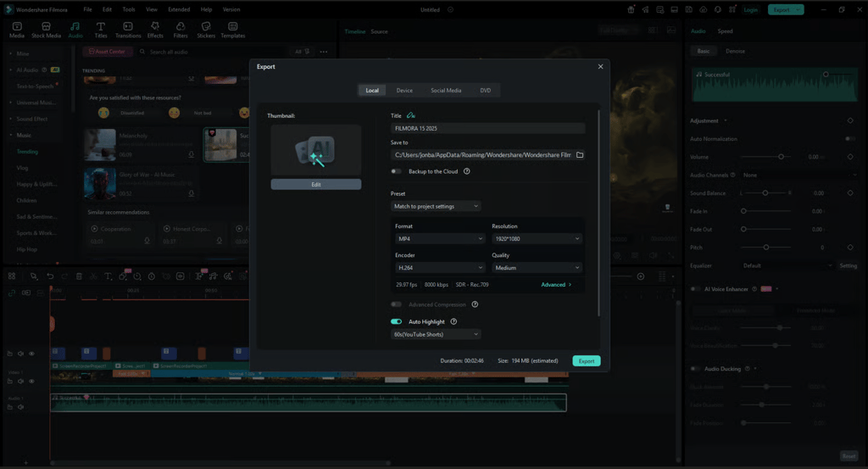Open the File menu
The height and width of the screenshot is (469, 868).
click(87, 9)
